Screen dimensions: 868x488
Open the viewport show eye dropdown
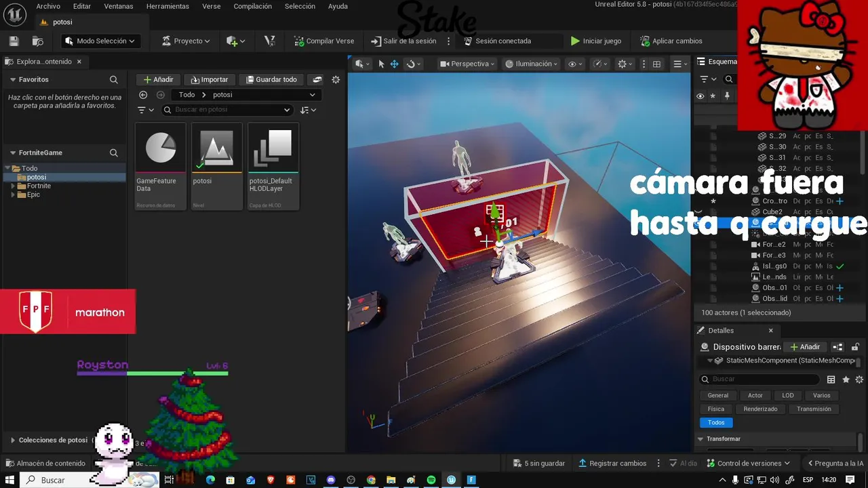pyautogui.click(x=576, y=64)
